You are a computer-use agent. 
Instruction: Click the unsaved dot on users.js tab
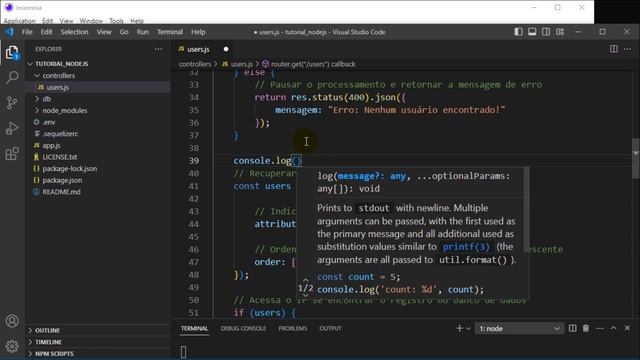pos(226,49)
